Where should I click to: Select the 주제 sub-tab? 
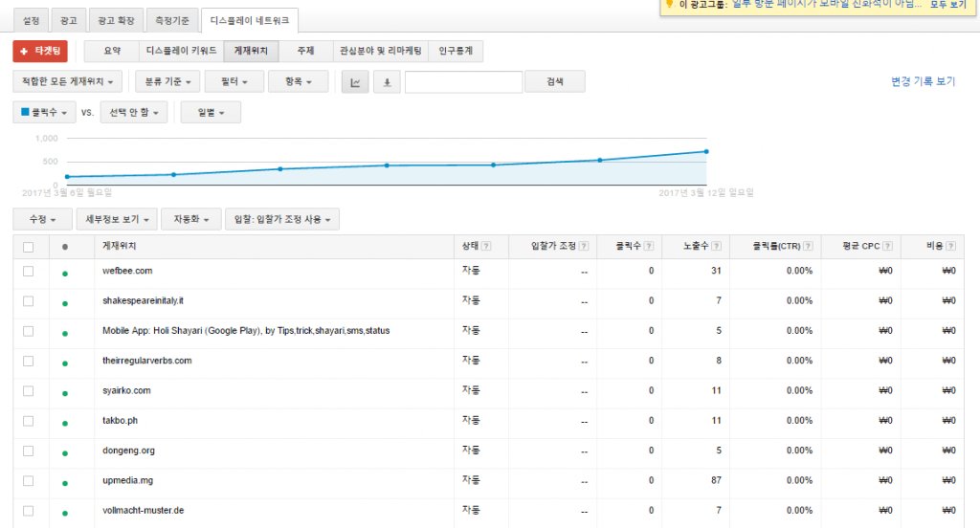click(x=305, y=52)
